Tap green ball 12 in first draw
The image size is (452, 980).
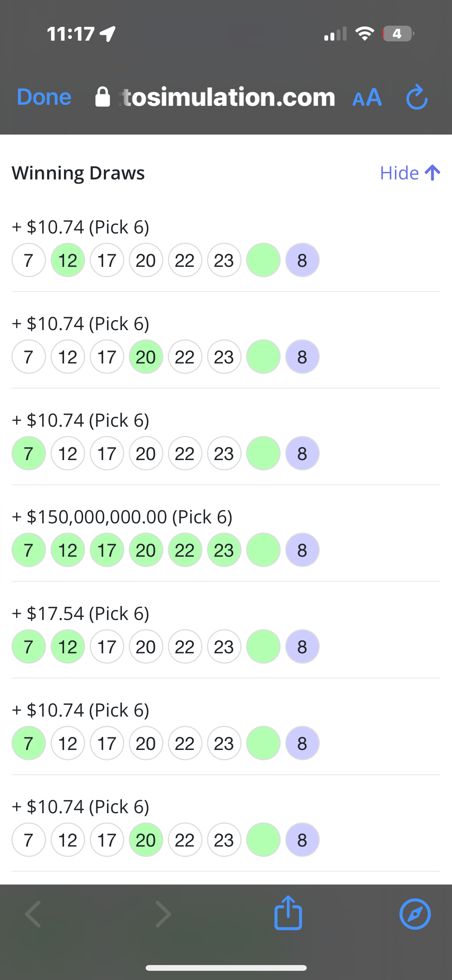pyautogui.click(x=68, y=260)
